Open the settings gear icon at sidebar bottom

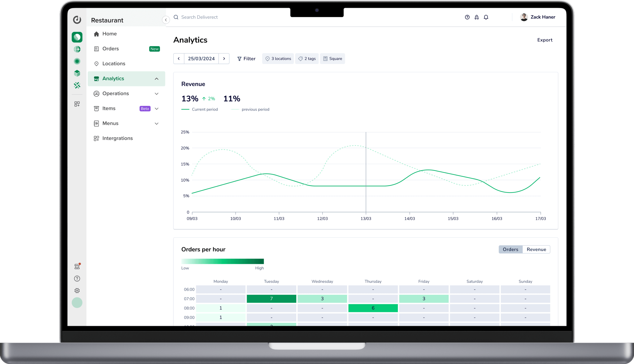tap(77, 290)
